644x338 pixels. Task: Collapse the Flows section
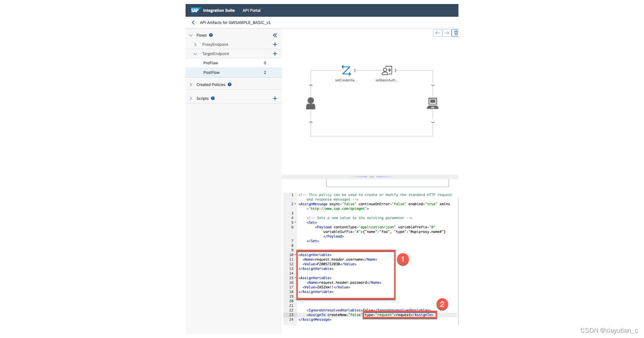[191, 35]
